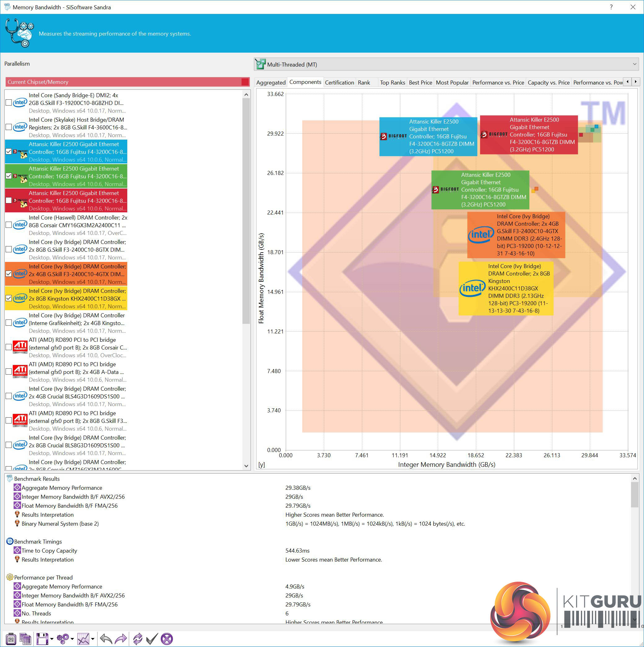Check the Intel Core Haswell DRAM Controller entry
644x647 pixels.
(9, 225)
